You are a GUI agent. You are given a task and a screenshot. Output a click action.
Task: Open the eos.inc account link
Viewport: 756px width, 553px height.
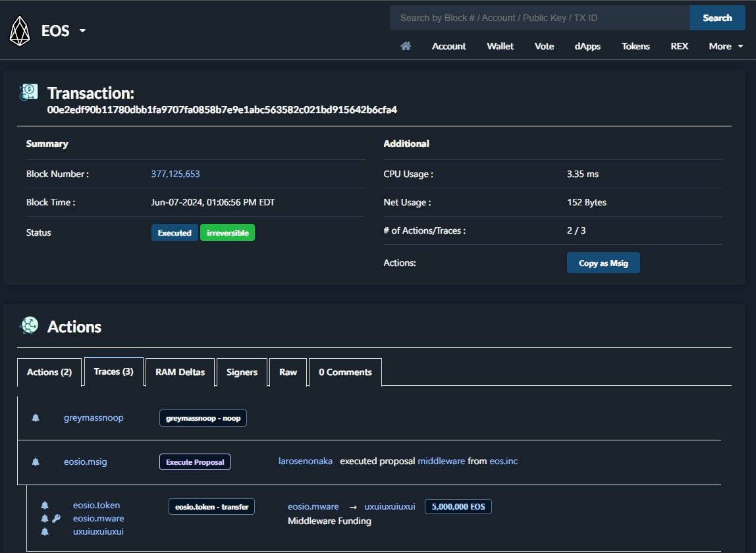pyautogui.click(x=503, y=461)
